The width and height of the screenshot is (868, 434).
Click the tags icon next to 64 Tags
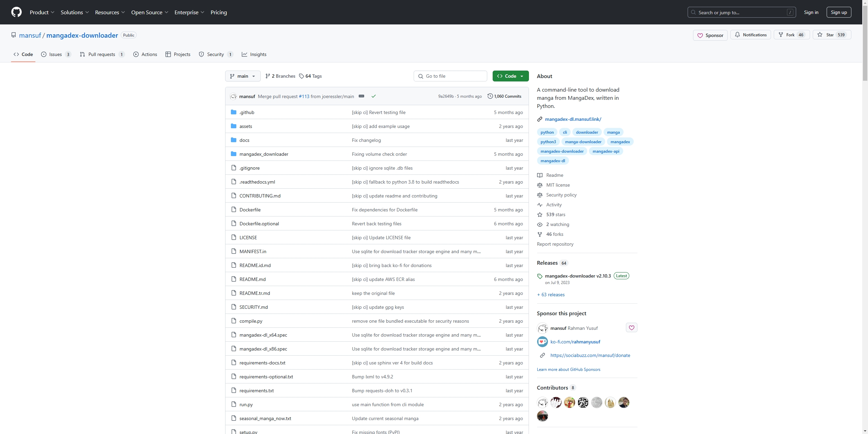coord(301,76)
